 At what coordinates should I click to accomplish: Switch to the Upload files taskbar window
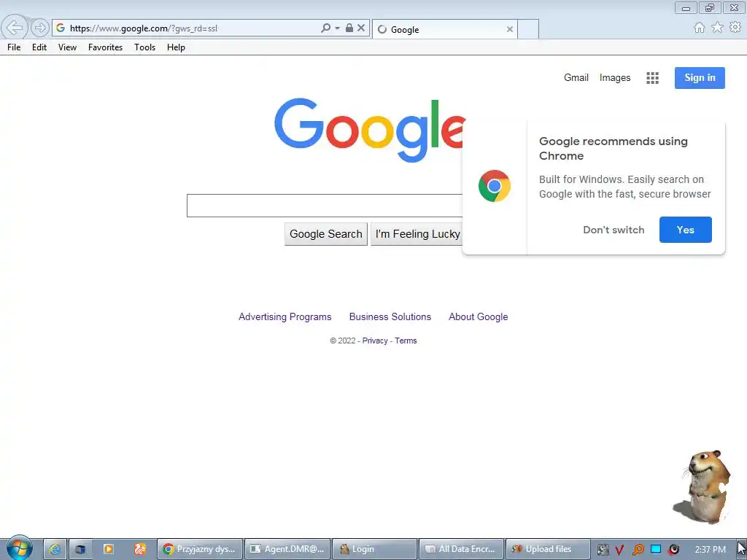(548, 549)
